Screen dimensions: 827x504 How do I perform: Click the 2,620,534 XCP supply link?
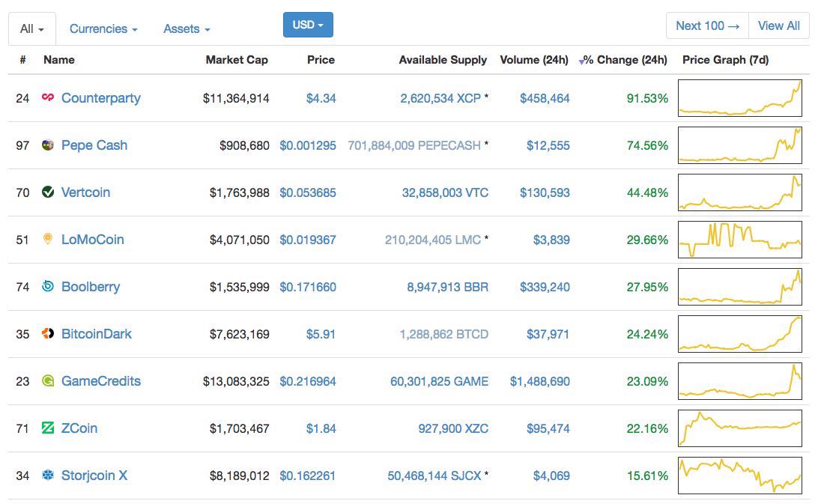point(440,99)
